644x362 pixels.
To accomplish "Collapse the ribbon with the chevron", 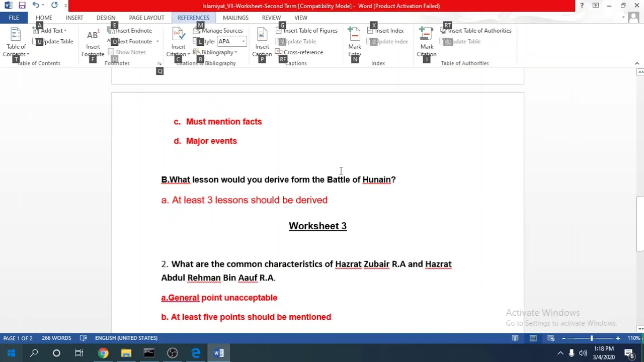I will pyautogui.click(x=637, y=63).
